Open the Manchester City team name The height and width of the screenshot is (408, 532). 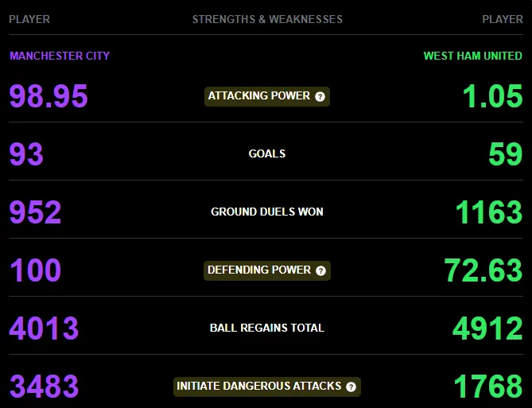point(60,56)
